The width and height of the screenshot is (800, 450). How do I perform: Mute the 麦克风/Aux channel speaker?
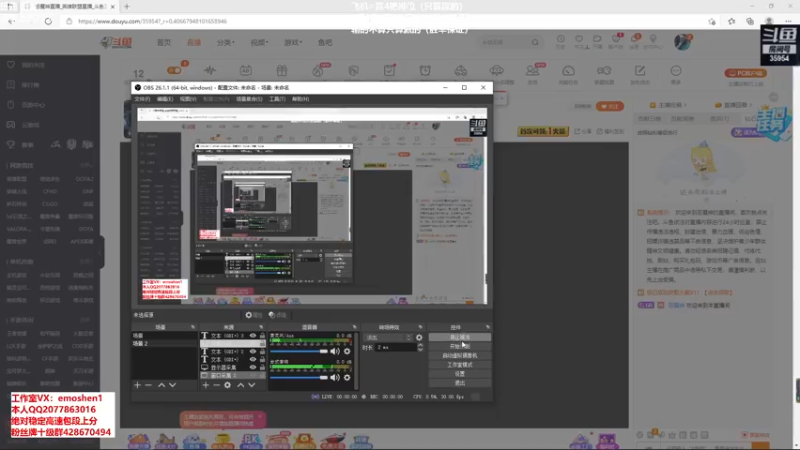point(335,351)
